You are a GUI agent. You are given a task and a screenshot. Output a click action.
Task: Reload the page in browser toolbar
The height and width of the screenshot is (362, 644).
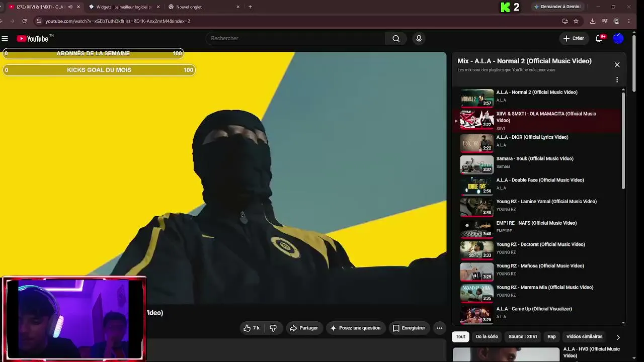pyautogui.click(x=24, y=21)
